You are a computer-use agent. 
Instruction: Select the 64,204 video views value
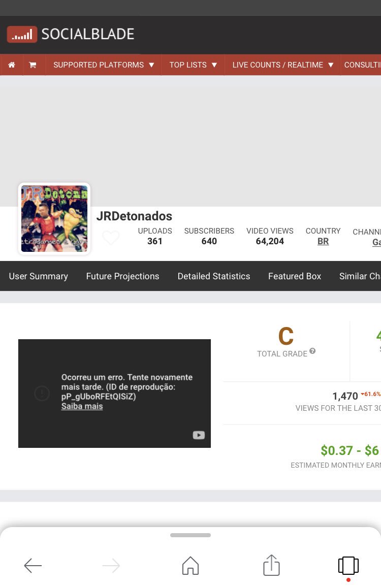[270, 241]
